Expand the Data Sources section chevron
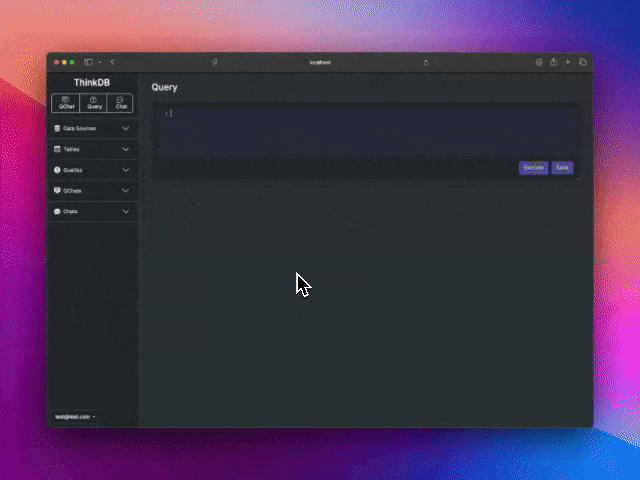This screenshot has height=480, width=640. 126,129
